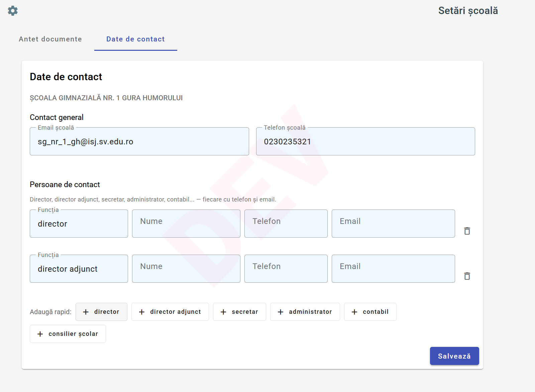The image size is (535, 392).
Task: Click the school name ȘCOALA GIMNAZIALĂ NR. 1 GURA HUMORULUI
Action: [106, 98]
